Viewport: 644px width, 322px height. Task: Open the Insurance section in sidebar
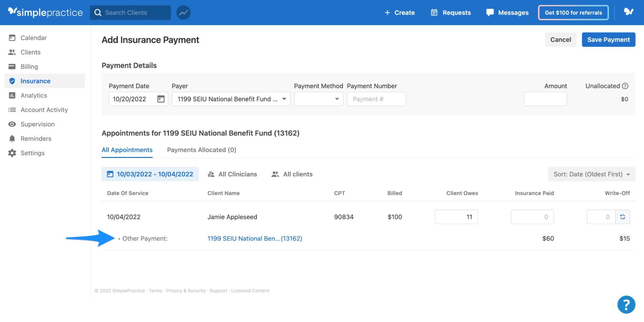[35, 81]
